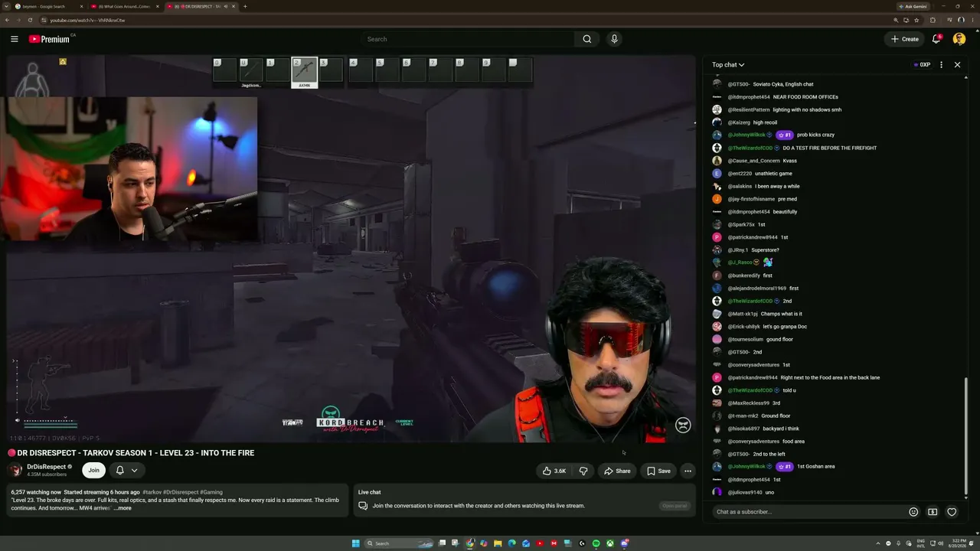
Task: Open YouTube notifications bell
Action: pyautogui.click(x=936, y=39)
